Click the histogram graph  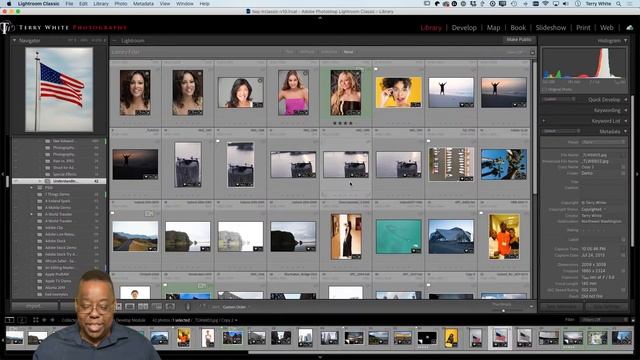pyautogui.click(x=584, y=63)
